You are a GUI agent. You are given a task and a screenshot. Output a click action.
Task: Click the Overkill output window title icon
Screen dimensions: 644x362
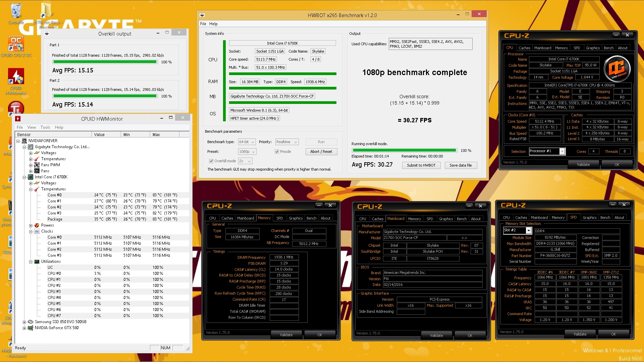click(47, 34)
